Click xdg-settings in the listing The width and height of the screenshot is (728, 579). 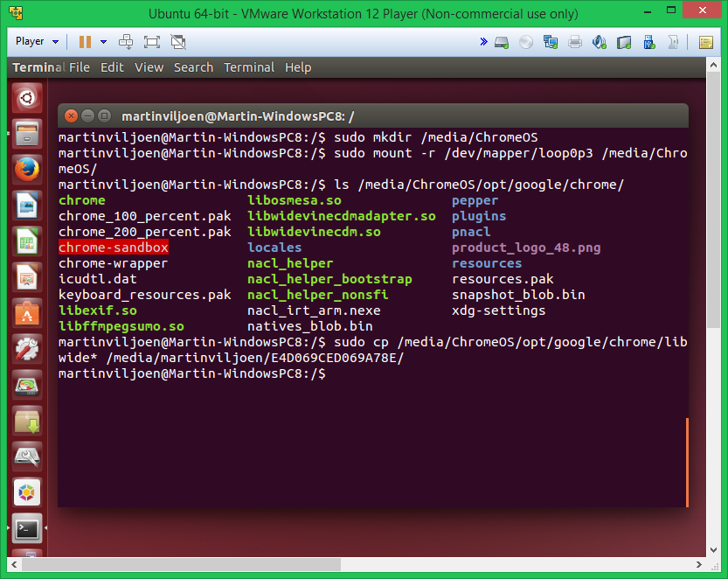coord(499,310)
